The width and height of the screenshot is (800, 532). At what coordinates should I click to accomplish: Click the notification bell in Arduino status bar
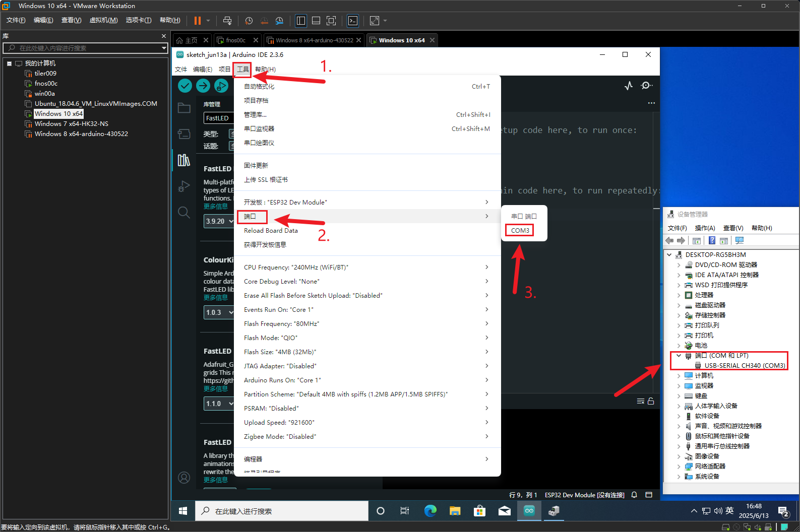[x=634, y=495]
